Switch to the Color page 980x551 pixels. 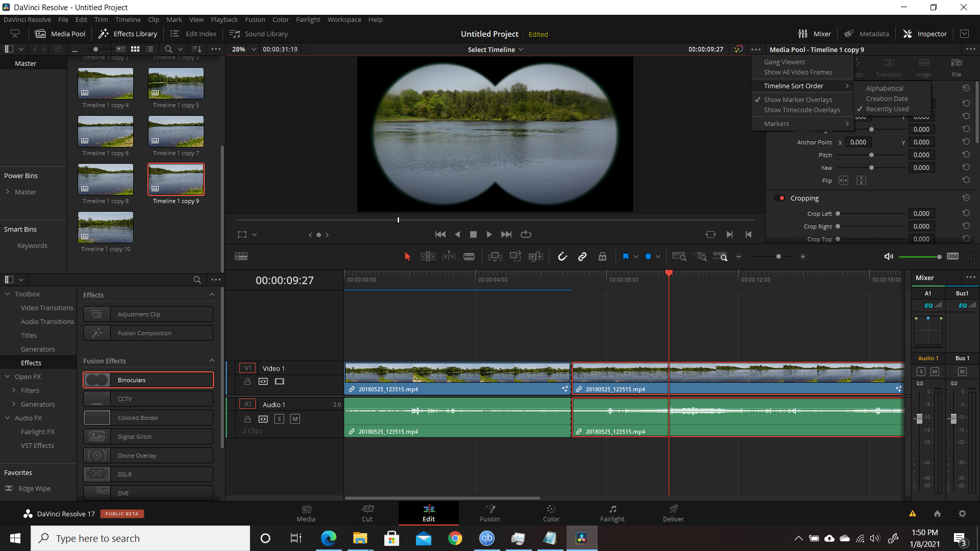tap(551, 513)
